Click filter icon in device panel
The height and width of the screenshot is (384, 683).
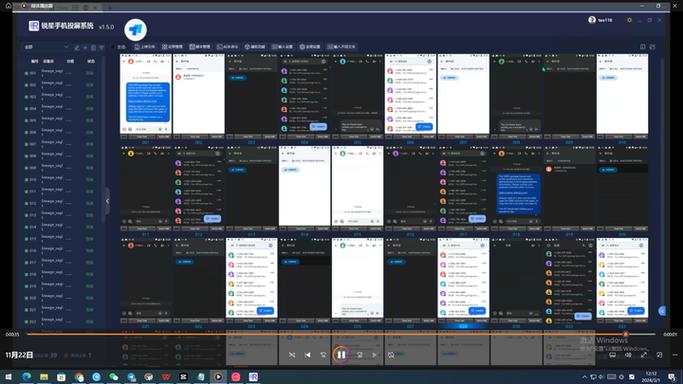[101, 47]
